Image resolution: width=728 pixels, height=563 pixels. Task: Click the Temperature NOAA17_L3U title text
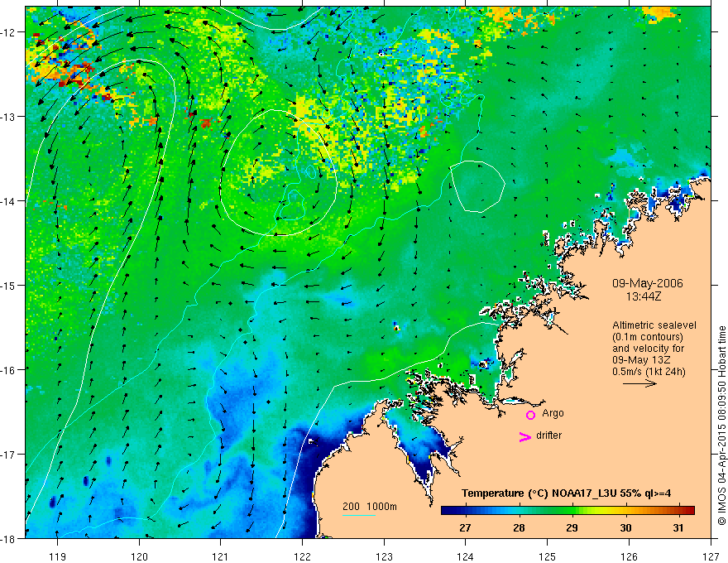pos(566,493)
